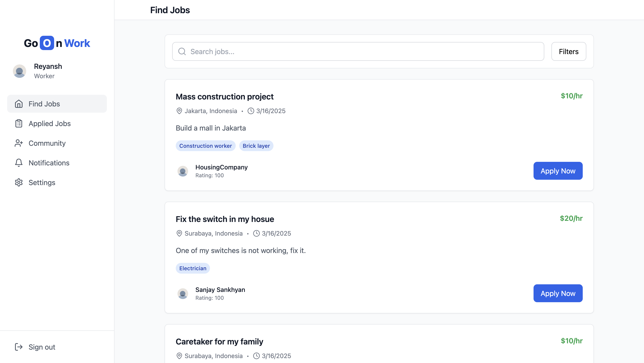Apply to the switch fixing job

(558, 293)
